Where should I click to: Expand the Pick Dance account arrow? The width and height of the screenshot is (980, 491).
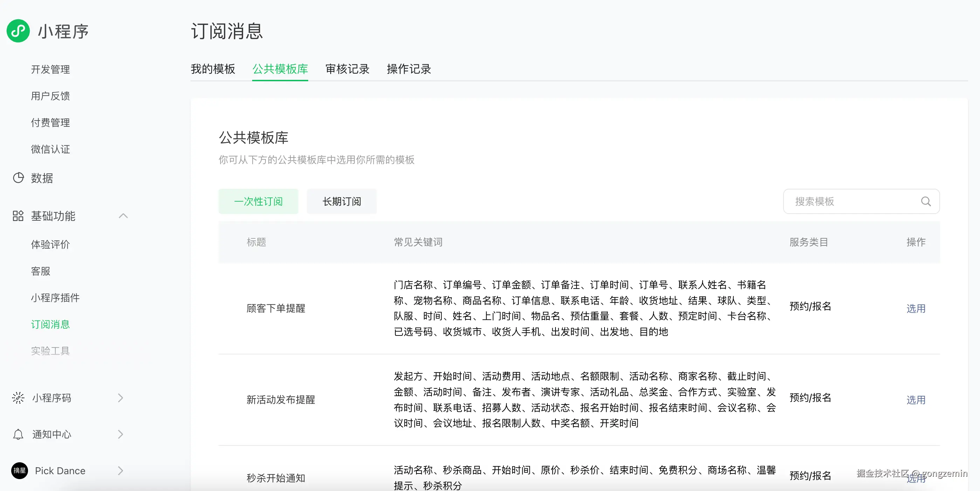pos(120,470)
